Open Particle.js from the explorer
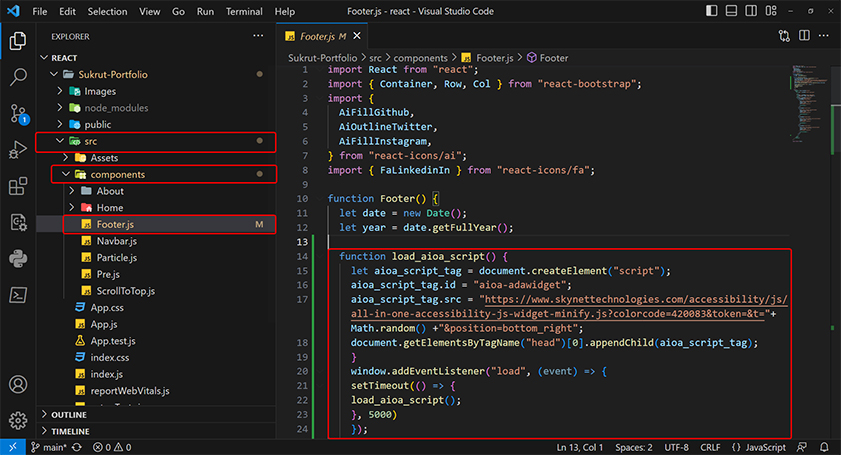 [156, 258]
